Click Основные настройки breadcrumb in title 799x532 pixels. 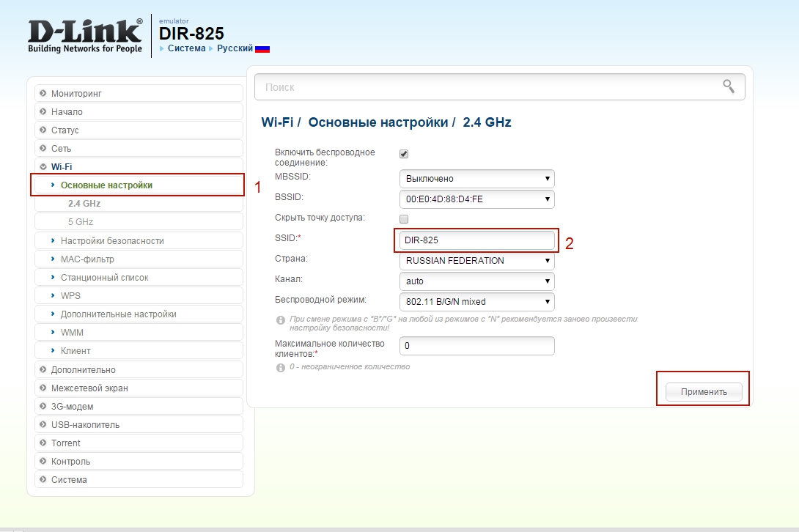(378, 122)
